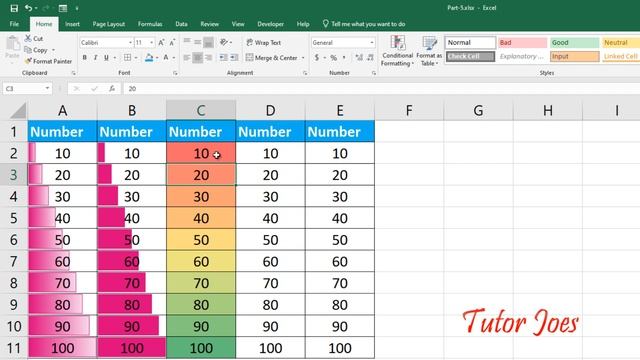
Task: Cut the selected cell
Action: (34, 38)
